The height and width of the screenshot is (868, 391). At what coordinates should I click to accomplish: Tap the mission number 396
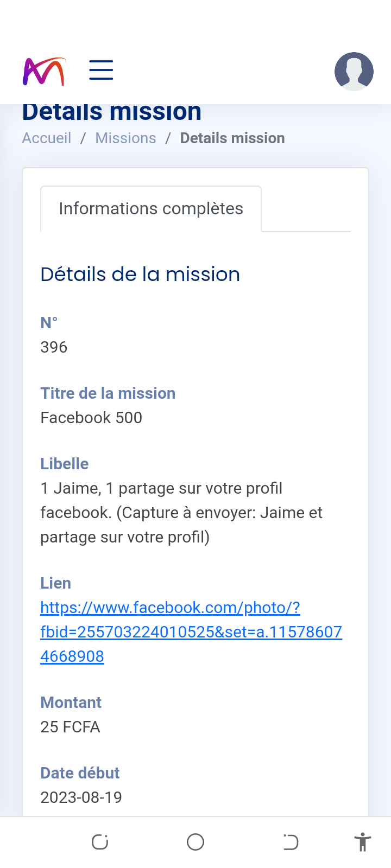(x=54, y=347)
